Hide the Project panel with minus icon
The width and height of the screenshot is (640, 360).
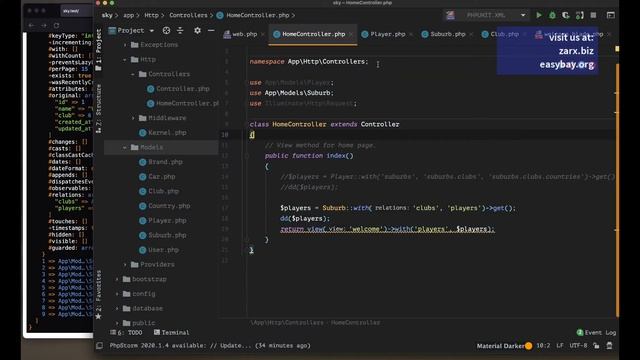tap(211, 30)
